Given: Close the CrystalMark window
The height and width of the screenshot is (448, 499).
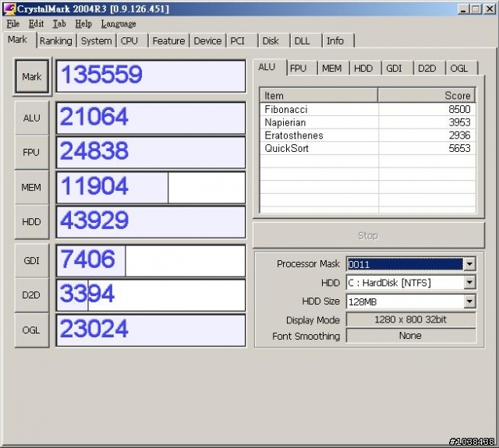Looking at the screenshot, I should [490, 9].
